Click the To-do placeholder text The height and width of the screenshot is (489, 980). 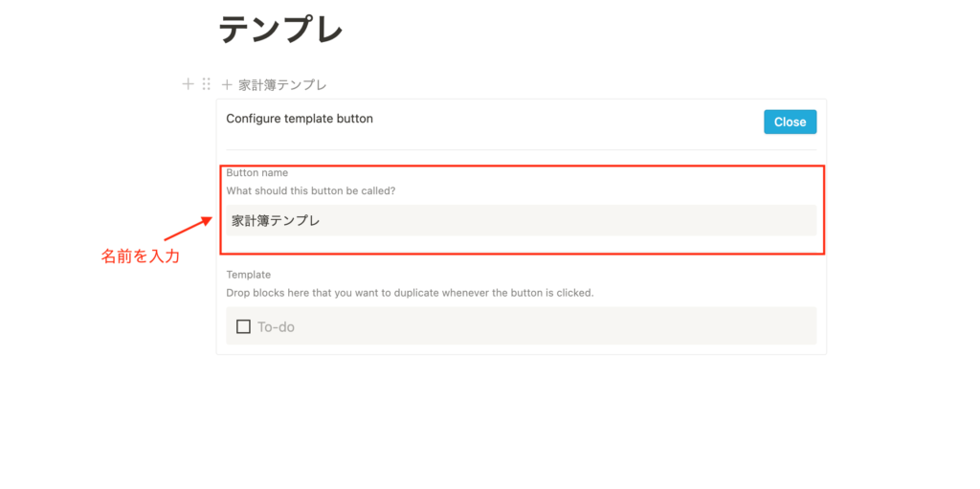point(276,327)
